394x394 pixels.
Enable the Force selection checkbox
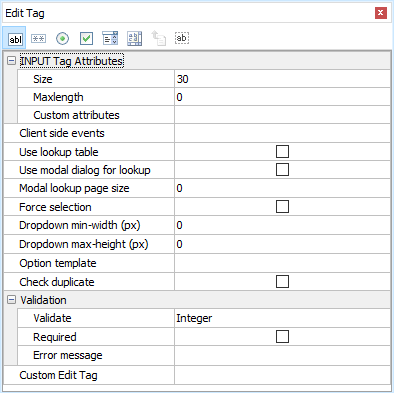pos(282,207)
